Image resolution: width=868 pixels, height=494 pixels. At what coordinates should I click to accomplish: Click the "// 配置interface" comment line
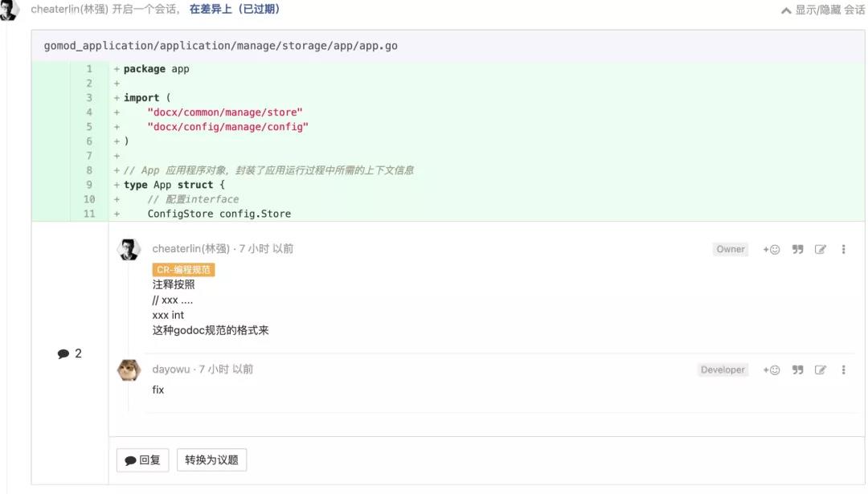(x=193, y=199)
